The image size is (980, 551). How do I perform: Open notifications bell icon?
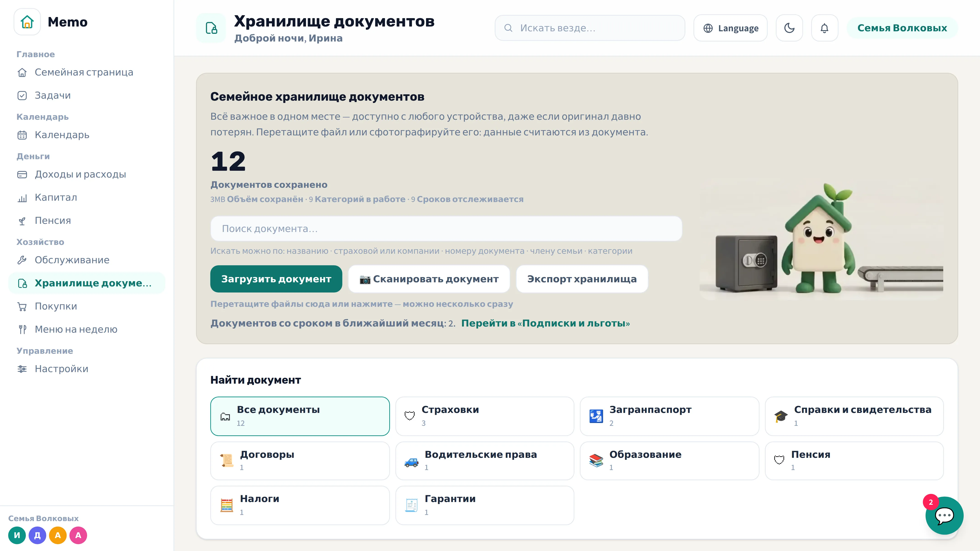click(x=824, y=28)
